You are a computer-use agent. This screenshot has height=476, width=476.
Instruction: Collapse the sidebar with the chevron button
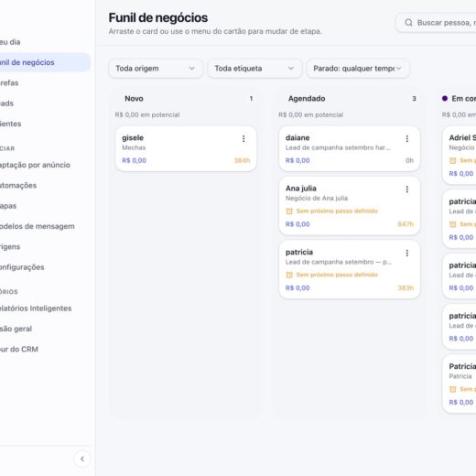(82, 459)
